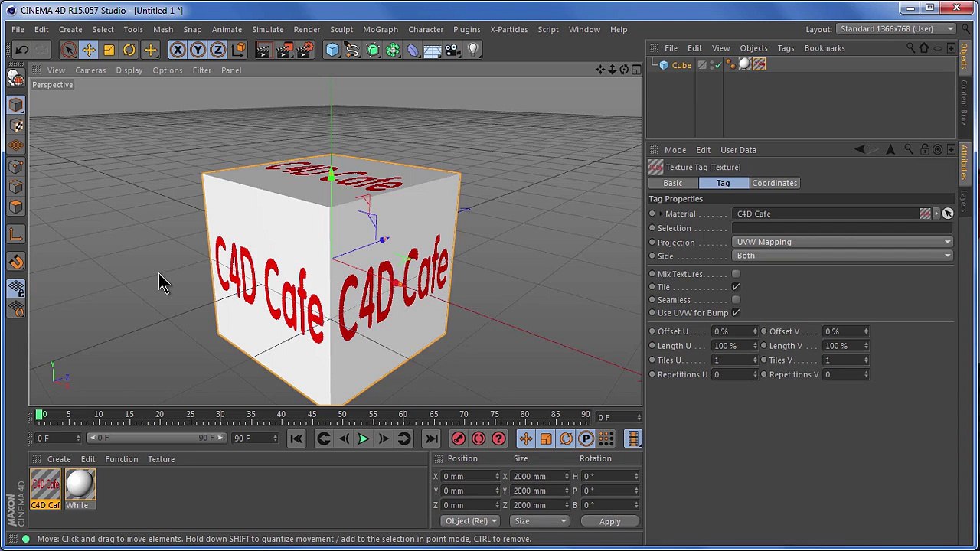Open the MoGraph menu
980x551 pixels.
[381, 29]
